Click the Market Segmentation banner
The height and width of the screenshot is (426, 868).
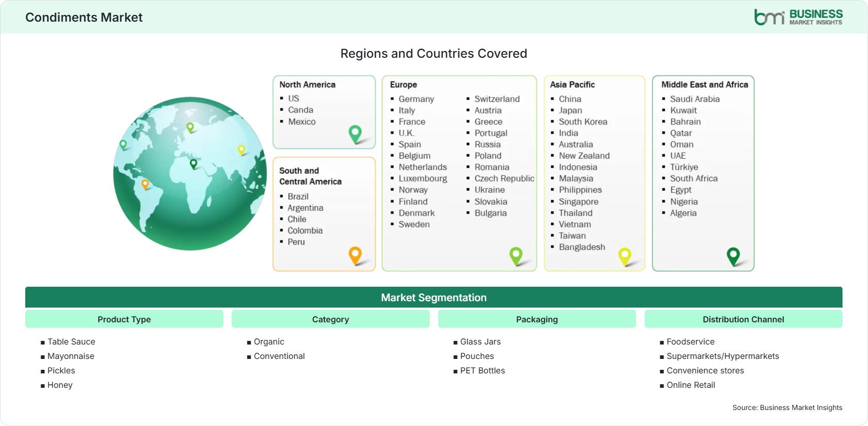tap(434, 298)
